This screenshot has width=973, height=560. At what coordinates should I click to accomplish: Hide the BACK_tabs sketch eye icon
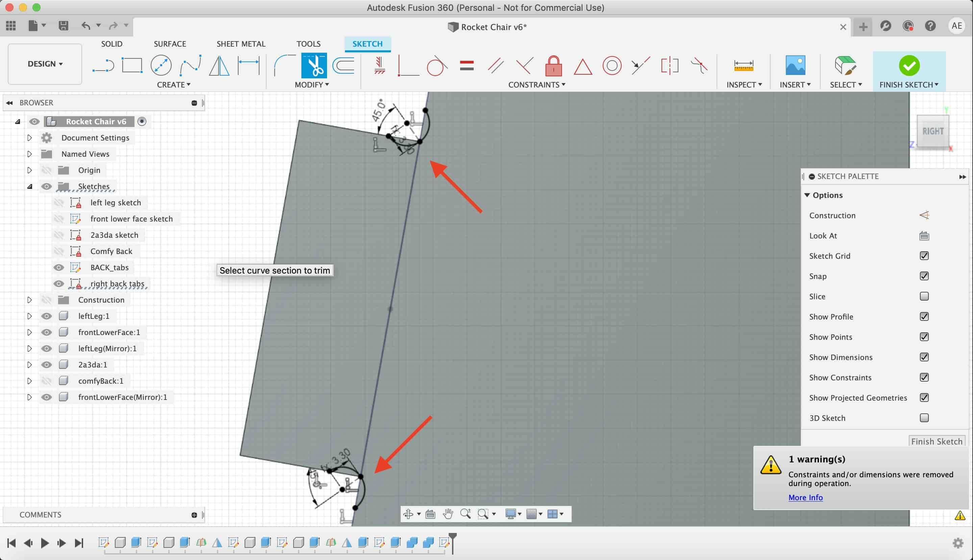point(58,267)
